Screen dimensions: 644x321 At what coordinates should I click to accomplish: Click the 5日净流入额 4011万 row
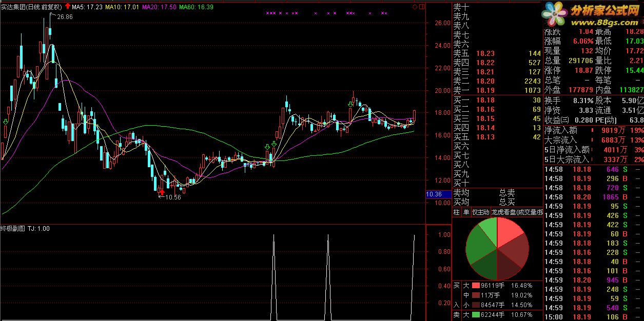[x=594, y=150]
